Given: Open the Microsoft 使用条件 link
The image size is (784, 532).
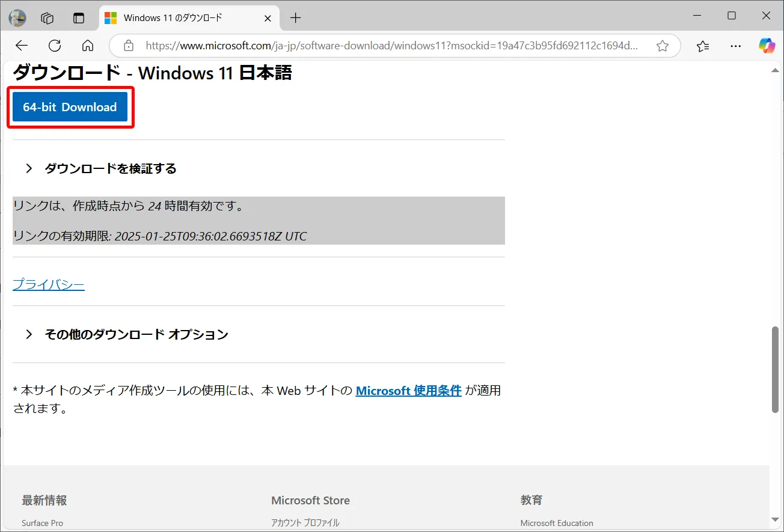Looking at the screenshot, I should pyautogui.click(x=409, y=391).
